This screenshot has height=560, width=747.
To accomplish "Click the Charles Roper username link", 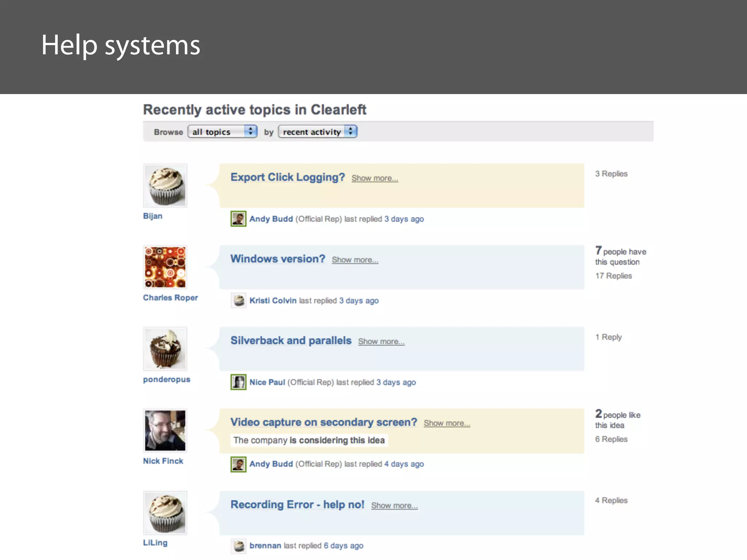I will pos(170,297).
